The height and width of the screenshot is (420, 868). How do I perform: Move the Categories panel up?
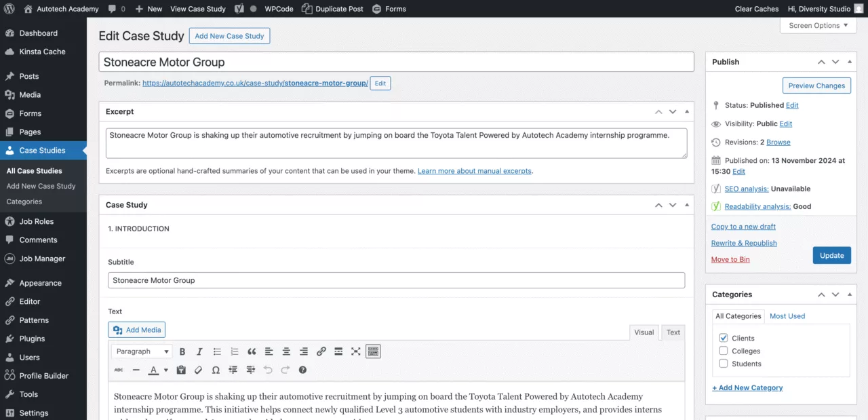pos(821,294)
